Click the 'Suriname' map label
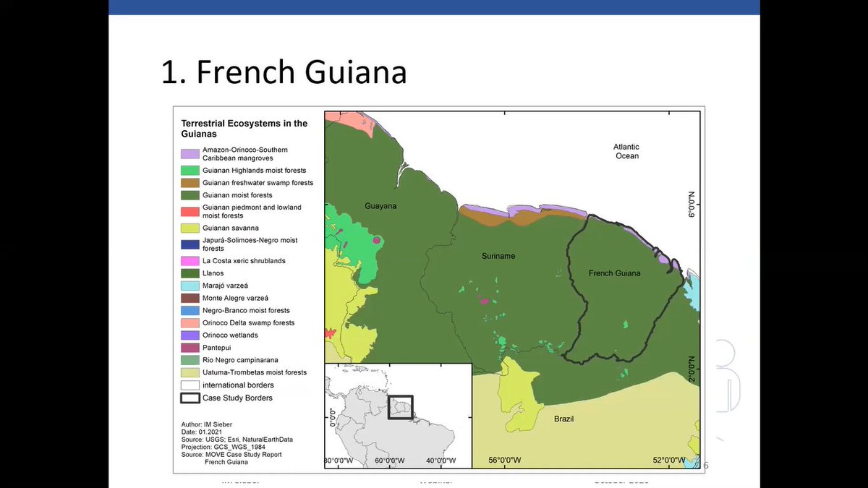 coord(499,256)
